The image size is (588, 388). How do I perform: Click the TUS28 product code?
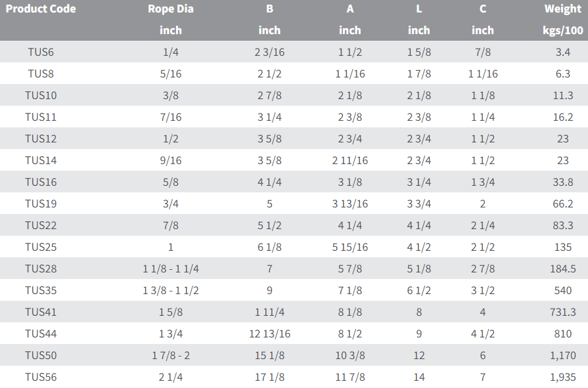tap(41, 269)
